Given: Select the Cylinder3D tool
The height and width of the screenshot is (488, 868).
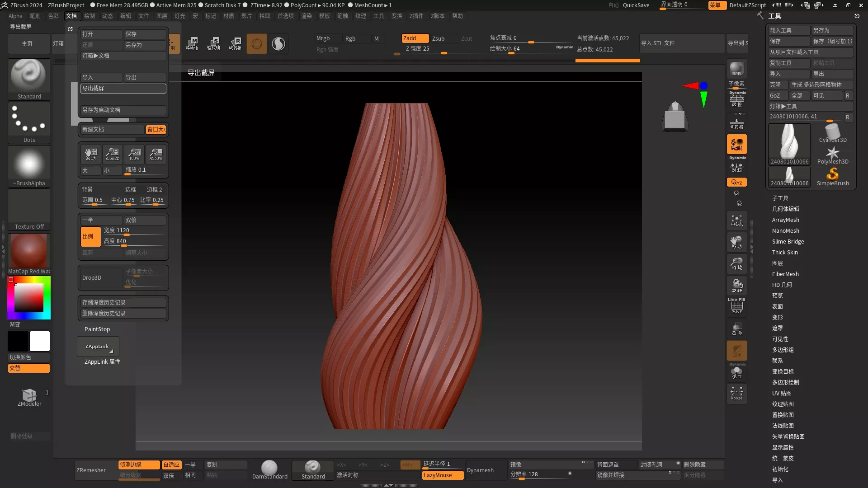Looking at the screenshot, I should [833, 134].
